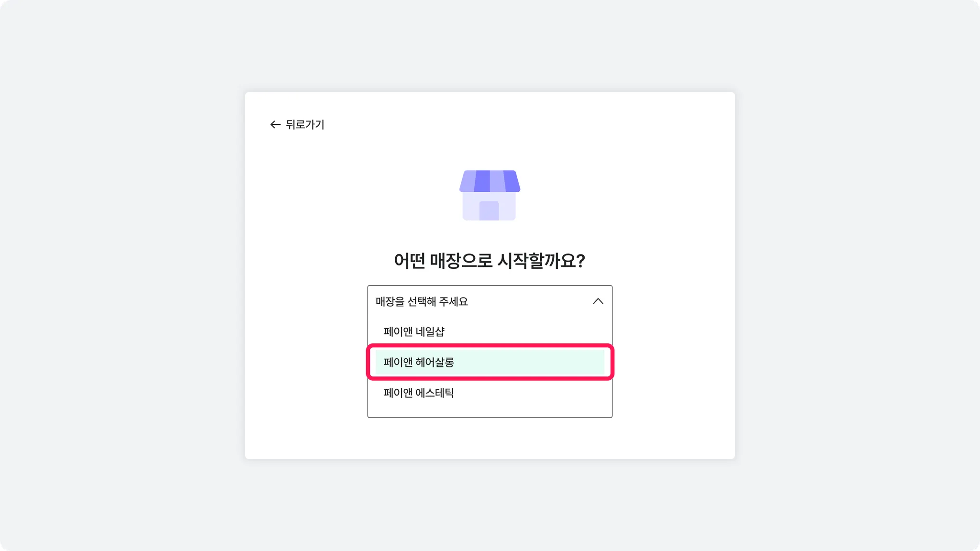
Task: Choose the highlighted 페이앤 헤어살롱 option
Action: tap(419, 362)
